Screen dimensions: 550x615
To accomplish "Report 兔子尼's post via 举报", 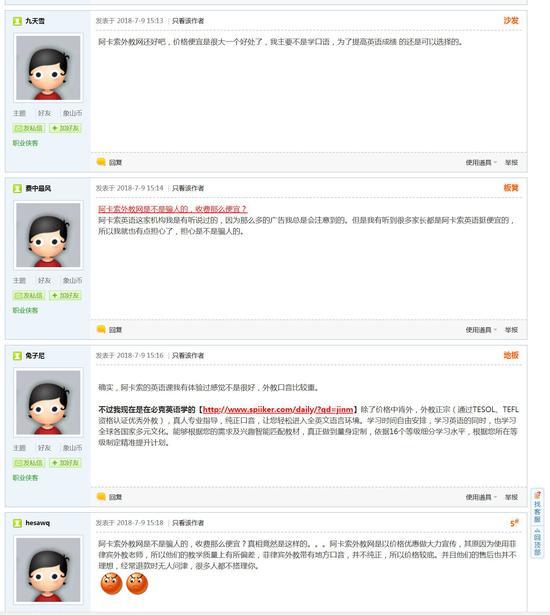I will 511,497.
